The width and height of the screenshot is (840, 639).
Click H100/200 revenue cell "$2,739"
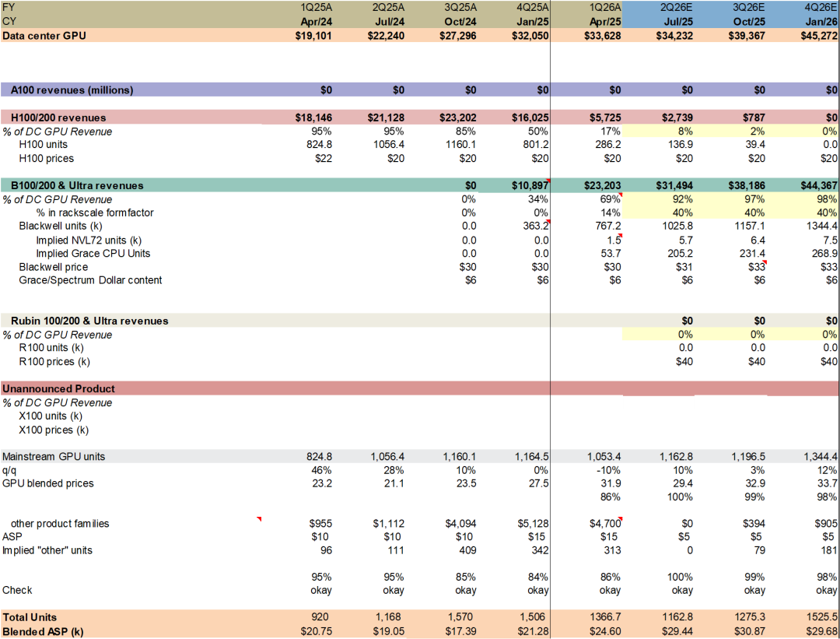(677, 118)
